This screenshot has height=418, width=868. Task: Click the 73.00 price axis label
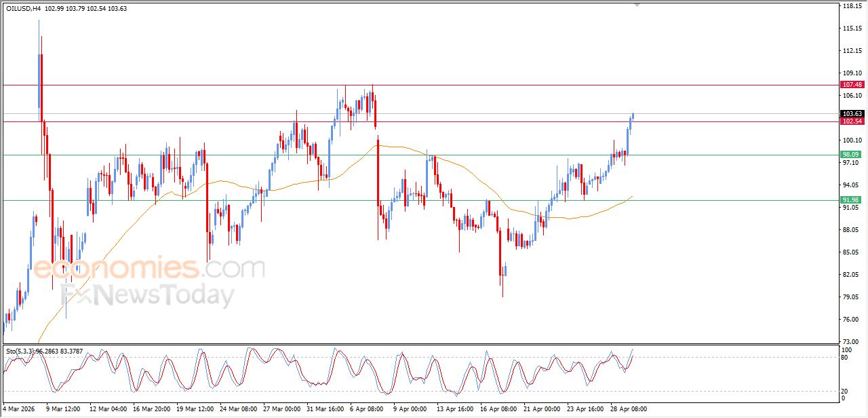[850, 341]
